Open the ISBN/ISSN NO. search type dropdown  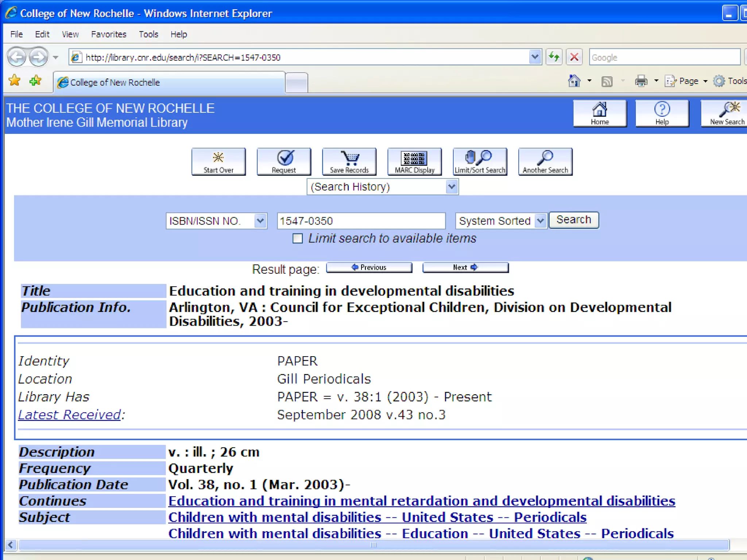coord(216,221)
